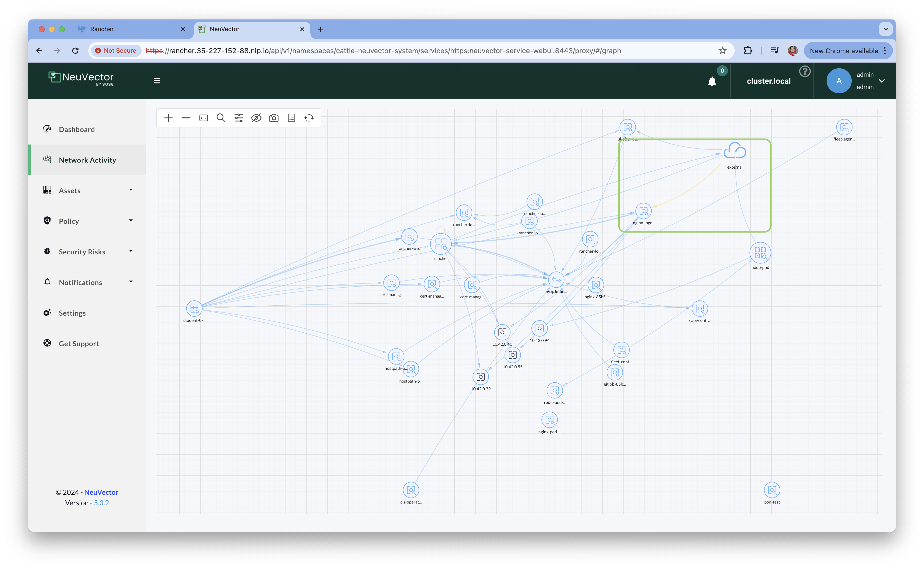Click the fit-to-width graph icon
The width and height of the screenshot is (924, 569).
click(203, 118)
